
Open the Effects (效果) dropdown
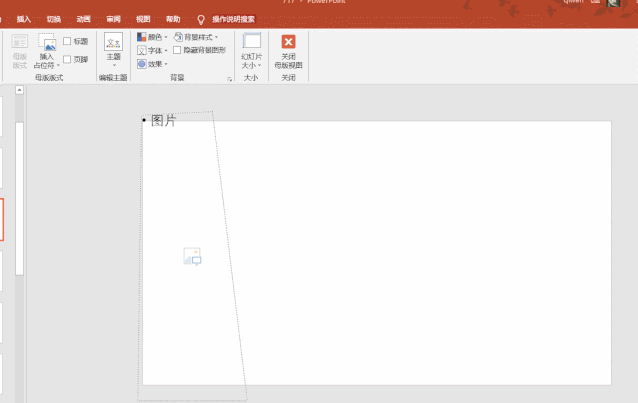click(152, 63)
